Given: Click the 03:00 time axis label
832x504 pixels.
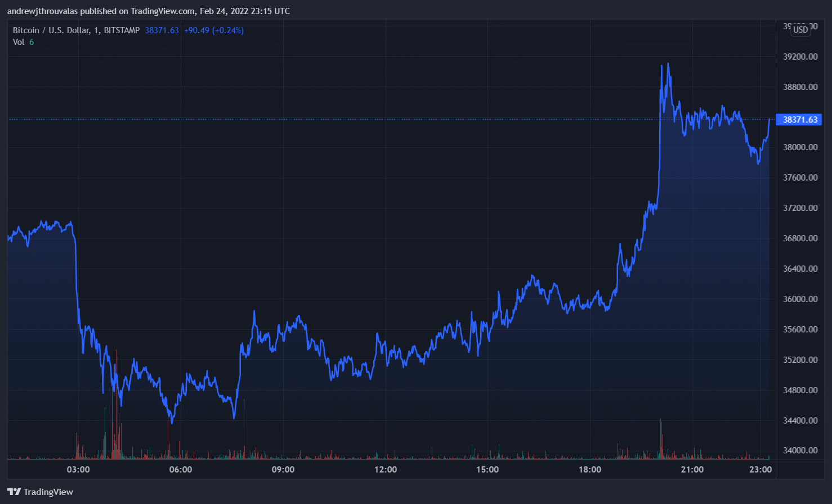Looking at the screenshot, I should (78, 469).
